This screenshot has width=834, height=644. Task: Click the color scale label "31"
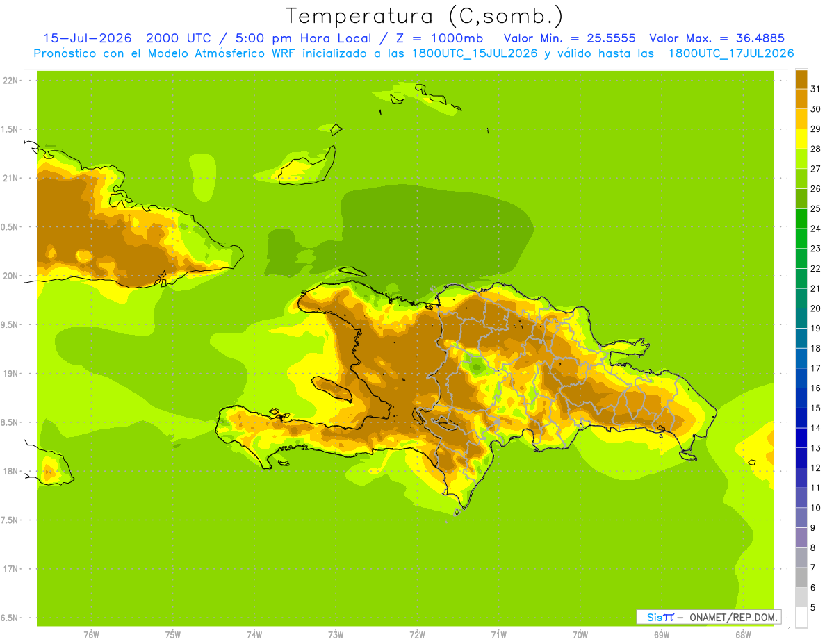815,89
